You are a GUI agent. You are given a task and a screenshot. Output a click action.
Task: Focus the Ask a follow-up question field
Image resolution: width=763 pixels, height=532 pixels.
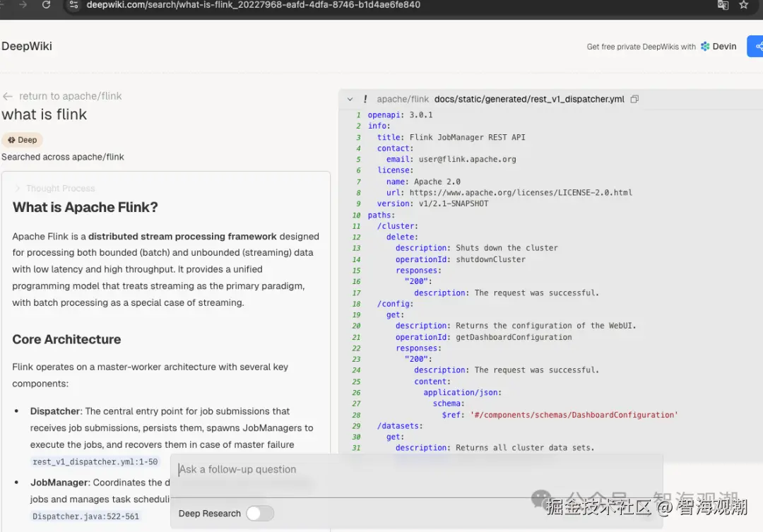(416, 469)
